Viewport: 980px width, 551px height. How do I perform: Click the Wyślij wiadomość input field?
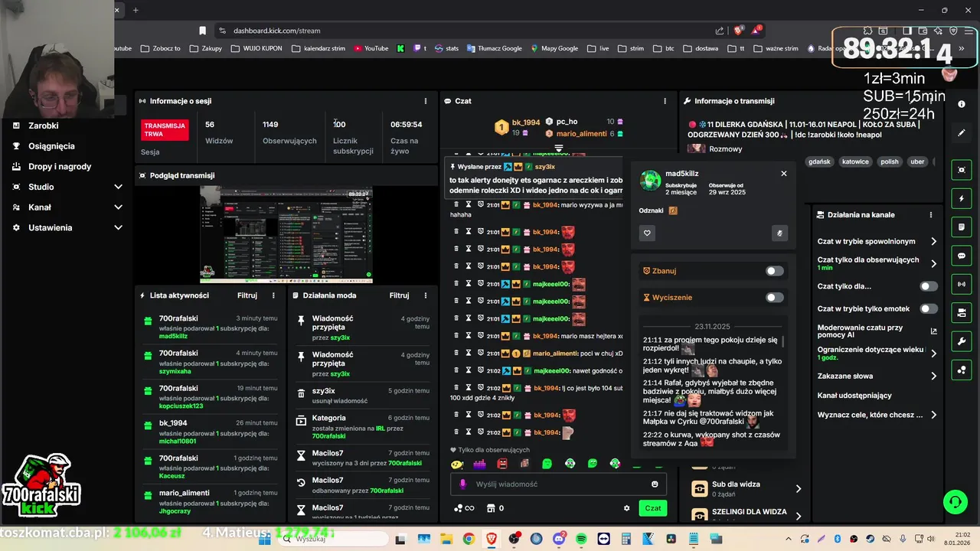(x=558, y=484)
